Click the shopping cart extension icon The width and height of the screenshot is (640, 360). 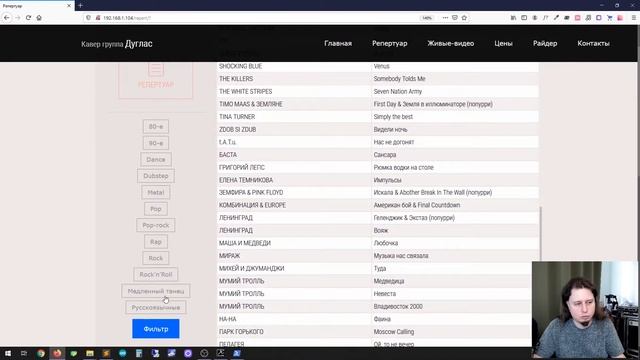click(x=609, y=18)
